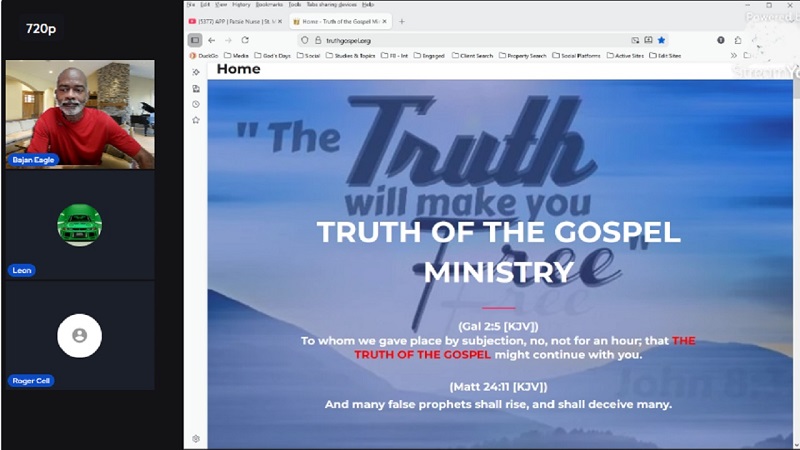Click the DuckGo bookmark

[x=204, y=56]
